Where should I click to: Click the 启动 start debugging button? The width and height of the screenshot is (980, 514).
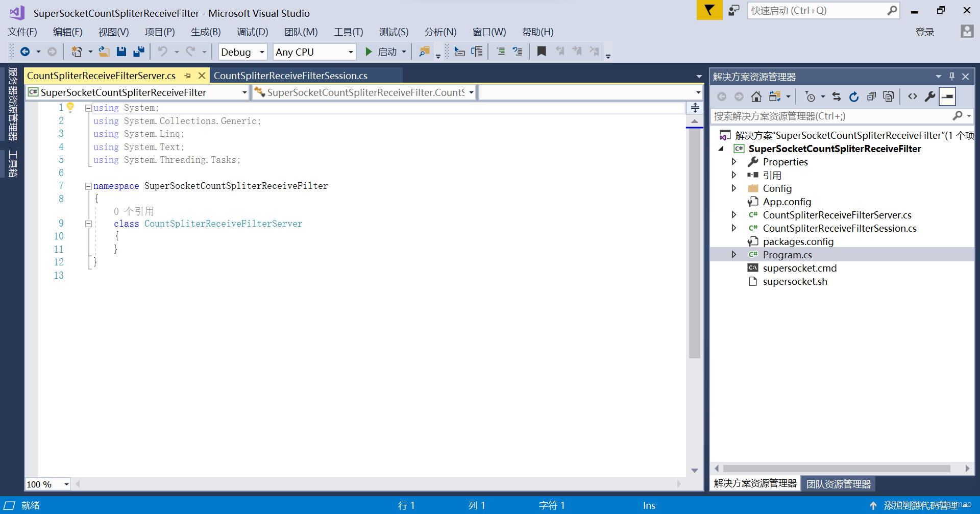pos(381,52)
